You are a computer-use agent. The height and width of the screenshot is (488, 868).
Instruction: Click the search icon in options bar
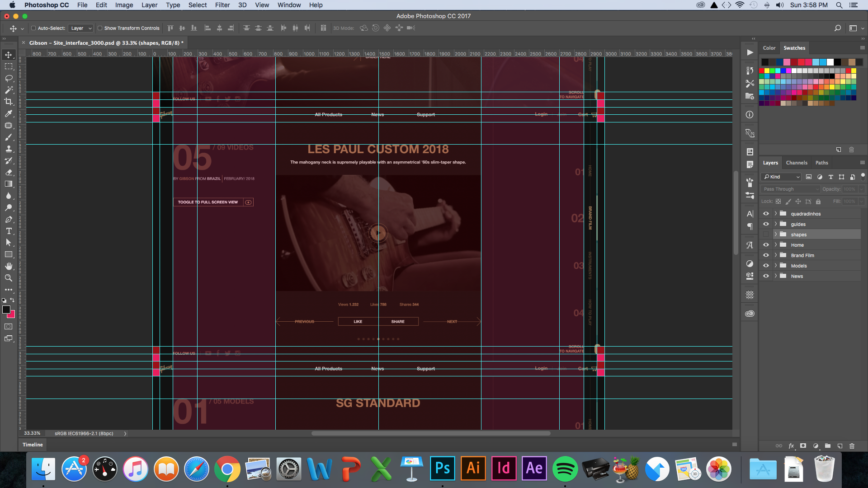pos(837,28)
